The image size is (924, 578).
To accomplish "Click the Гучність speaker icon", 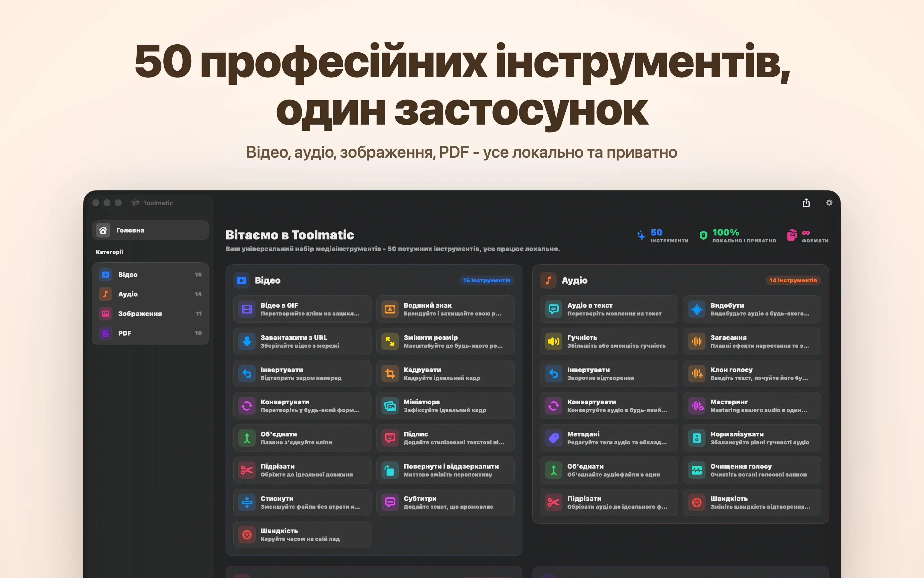I will tap(554, 341).
